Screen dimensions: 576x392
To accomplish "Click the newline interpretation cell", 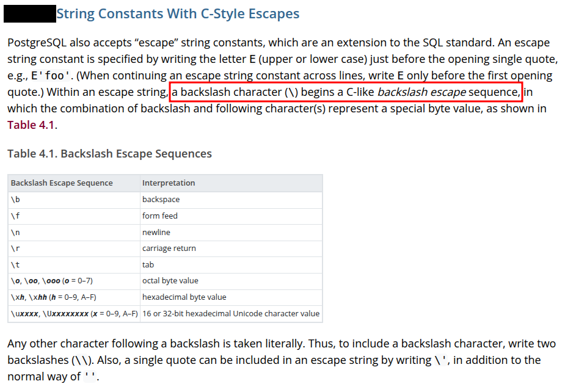I will [x=156, y=233].
